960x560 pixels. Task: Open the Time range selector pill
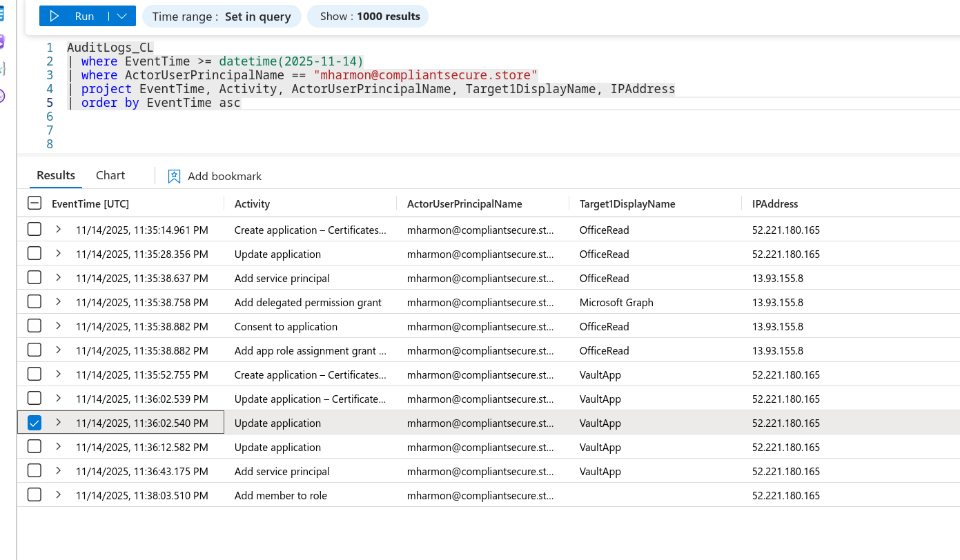click(222, 17)
